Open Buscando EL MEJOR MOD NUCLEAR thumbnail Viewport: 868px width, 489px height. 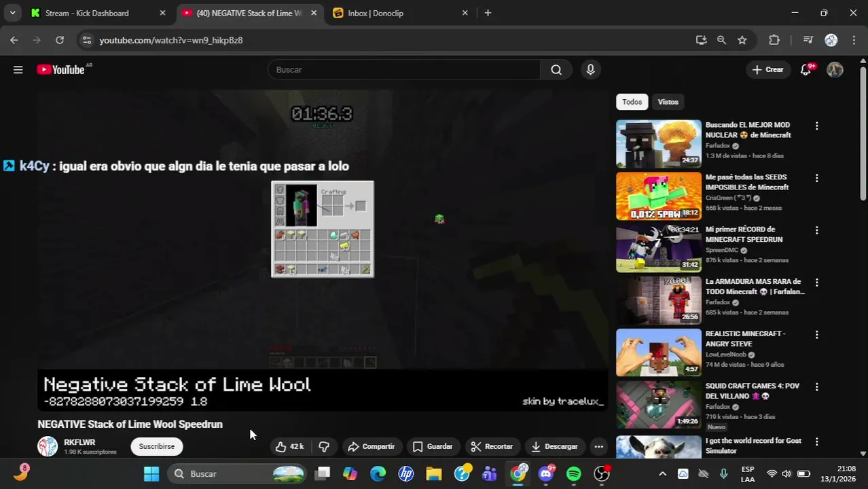pyautogui.click(x=659, y=144)
